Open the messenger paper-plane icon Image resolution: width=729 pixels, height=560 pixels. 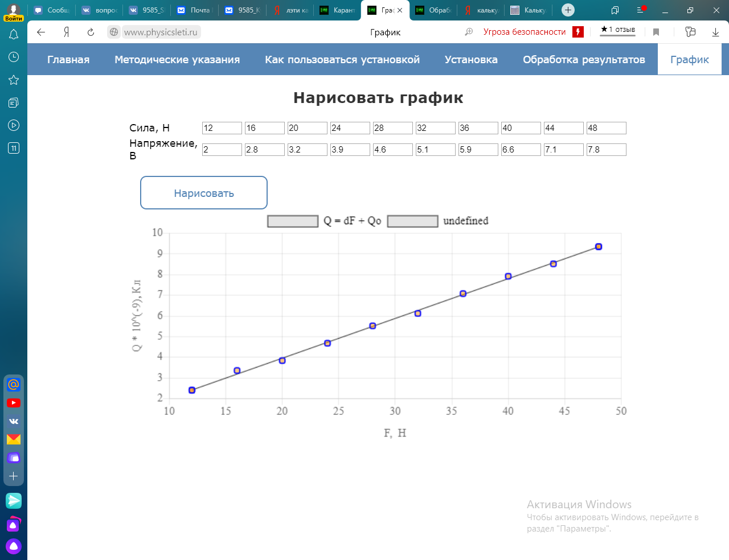(14, 500)
